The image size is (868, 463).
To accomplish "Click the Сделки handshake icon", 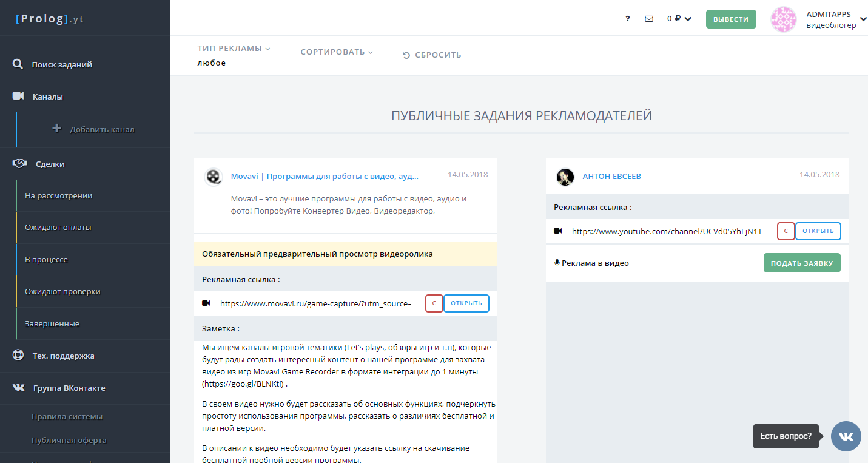I will pyautogui.click(x=18, y=162).
